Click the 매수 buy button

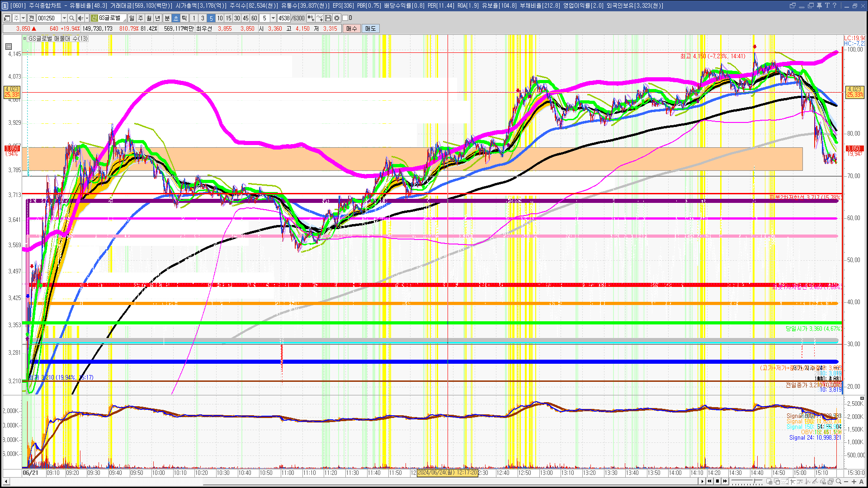(x=352, y=28)
